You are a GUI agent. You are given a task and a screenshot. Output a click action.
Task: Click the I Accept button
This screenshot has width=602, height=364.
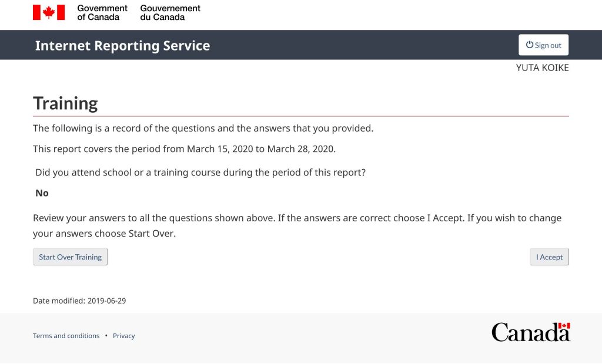[x=550, y=257]
